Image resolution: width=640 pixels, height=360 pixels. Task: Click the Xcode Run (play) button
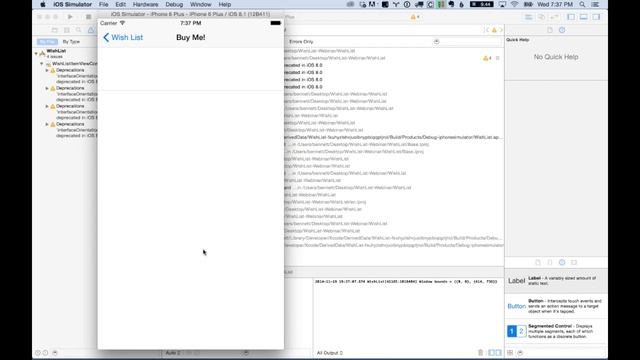pyautogui.click(x=70, y=17)
